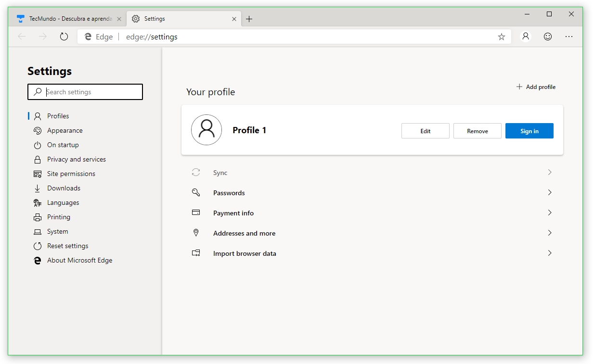594x364 pixels.
Task: Click the Edit profile button
Action: pos(426,131)
